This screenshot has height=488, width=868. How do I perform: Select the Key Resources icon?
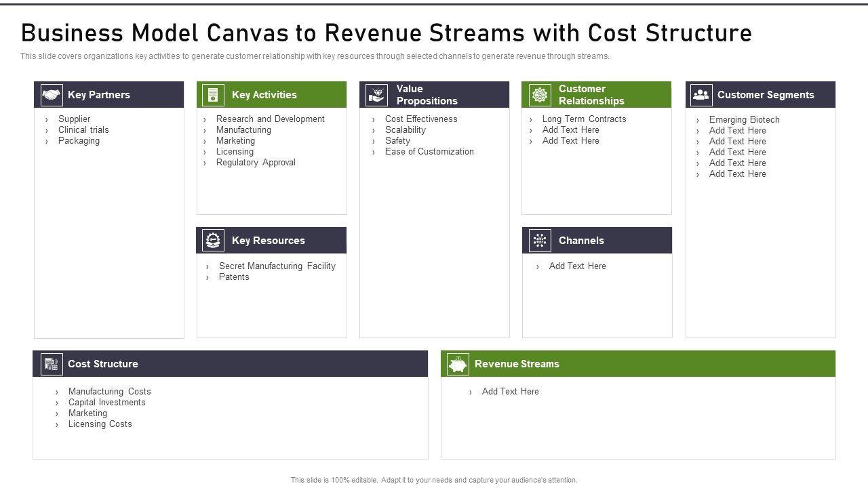coord(214,241)
